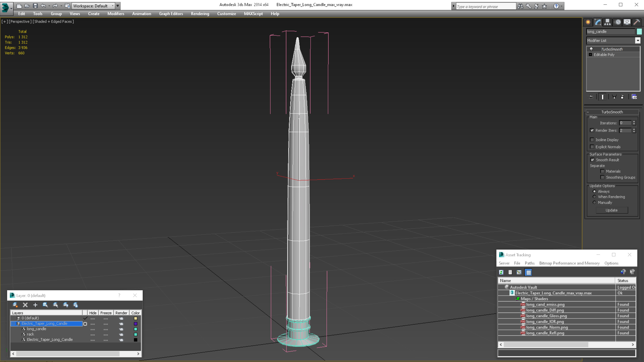Uncheck the Smooth Result checkbox
Image resolution: width=644 pixels, height=362 pixels.
592,160
